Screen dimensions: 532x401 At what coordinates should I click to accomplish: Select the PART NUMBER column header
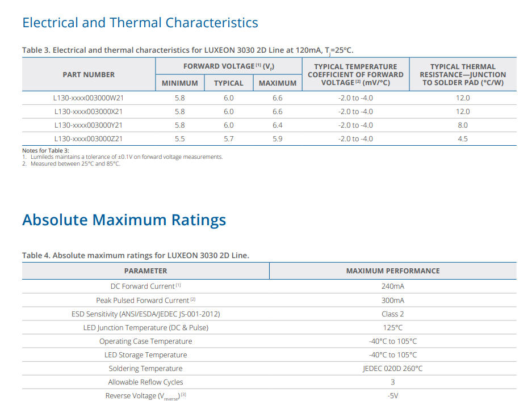(89, 74)
